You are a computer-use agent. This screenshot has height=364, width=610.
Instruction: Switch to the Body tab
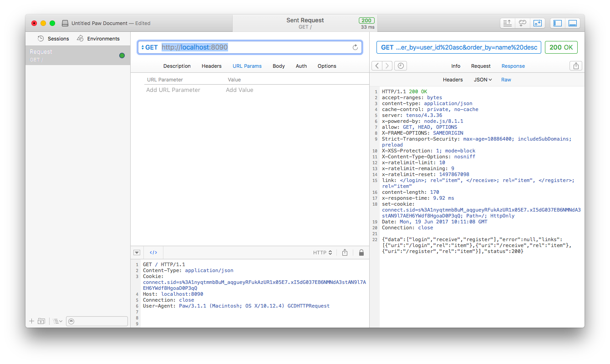pyautogui.click(x=279, y=66)
